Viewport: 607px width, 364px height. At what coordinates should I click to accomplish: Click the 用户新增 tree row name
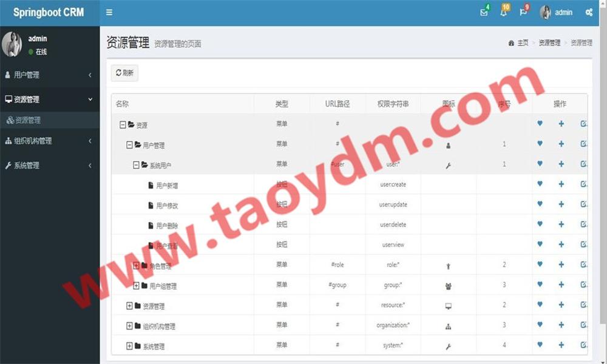click(x=167, y=186)
